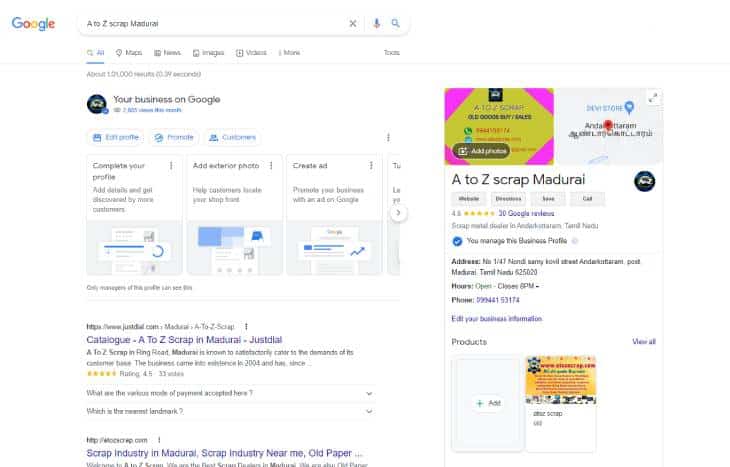The height and width of the screenshot is (467, 730).
Task: Expand nearest landmark question
Action: point(230,411)
